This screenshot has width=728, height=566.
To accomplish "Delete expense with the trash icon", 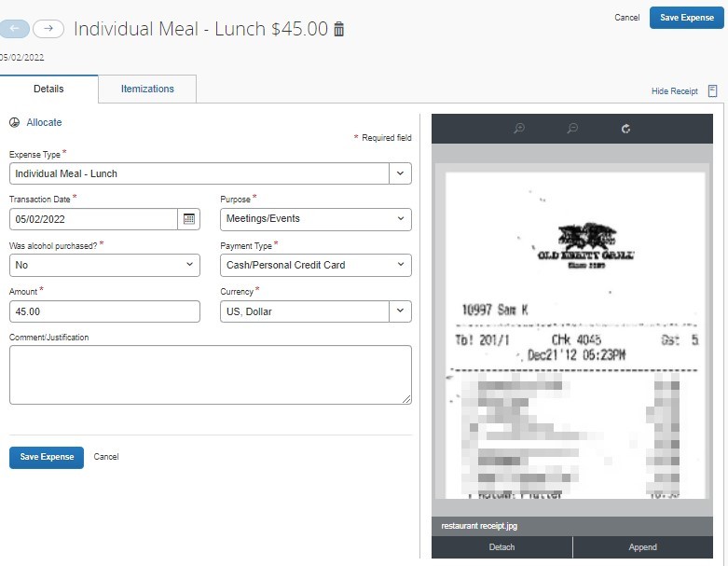I will (339, 29).
